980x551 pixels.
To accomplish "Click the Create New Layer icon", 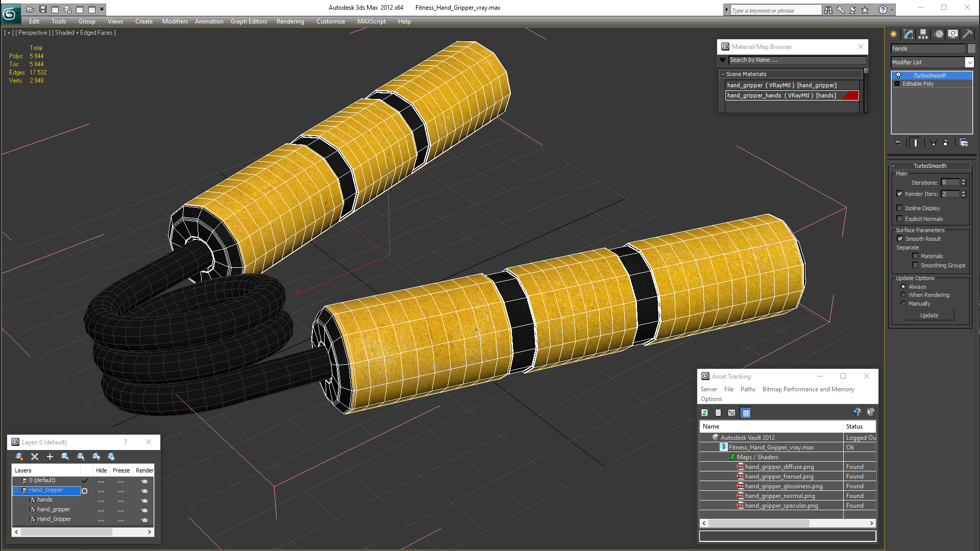I will point(19,457).
